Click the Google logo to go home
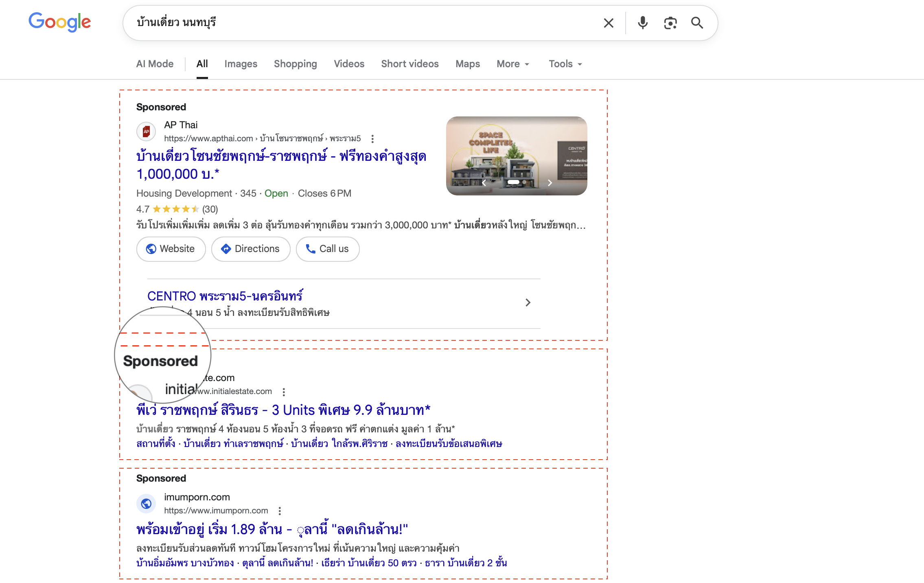 click(x=59, y=22)
